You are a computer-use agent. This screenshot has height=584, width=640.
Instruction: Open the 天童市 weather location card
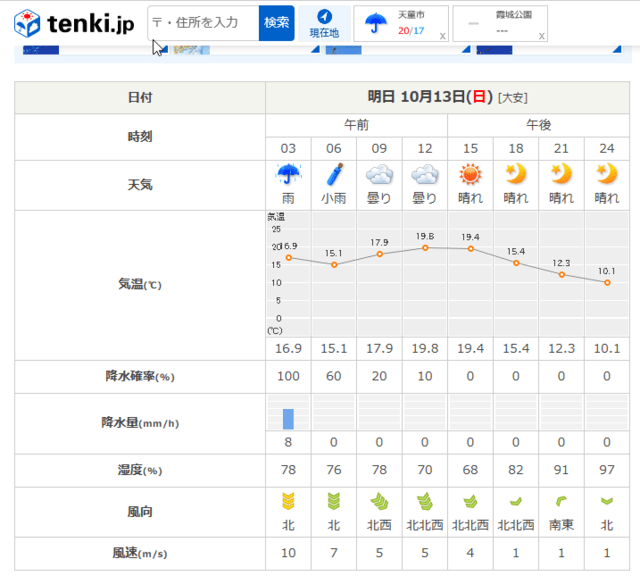coord(401,23)
